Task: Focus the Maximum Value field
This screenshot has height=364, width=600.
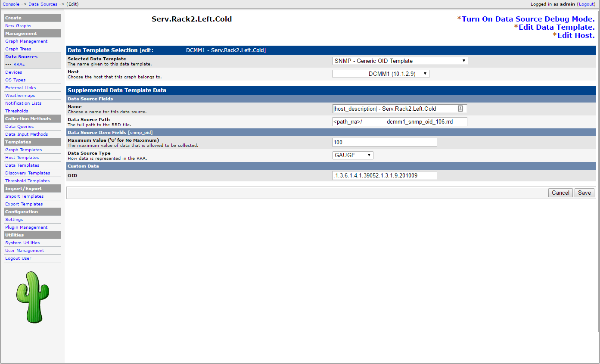Action: pyautogui.click(x=385, y=142)
